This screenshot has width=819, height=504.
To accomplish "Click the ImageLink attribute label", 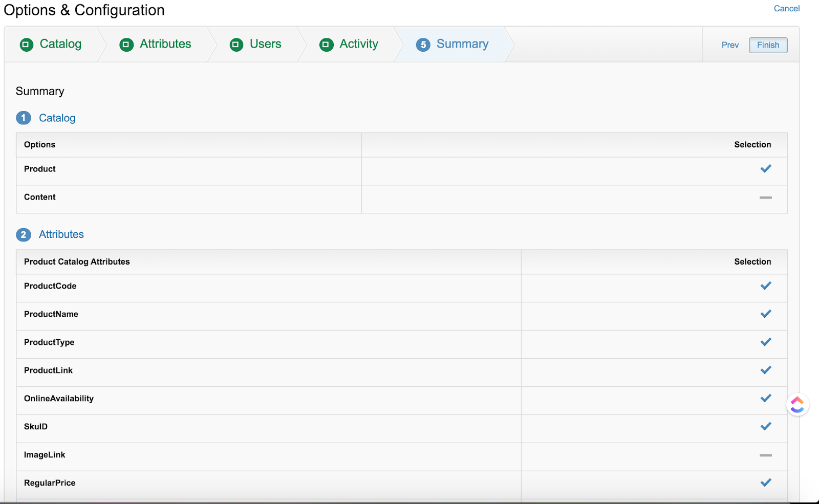I will [x=45, y=455].
